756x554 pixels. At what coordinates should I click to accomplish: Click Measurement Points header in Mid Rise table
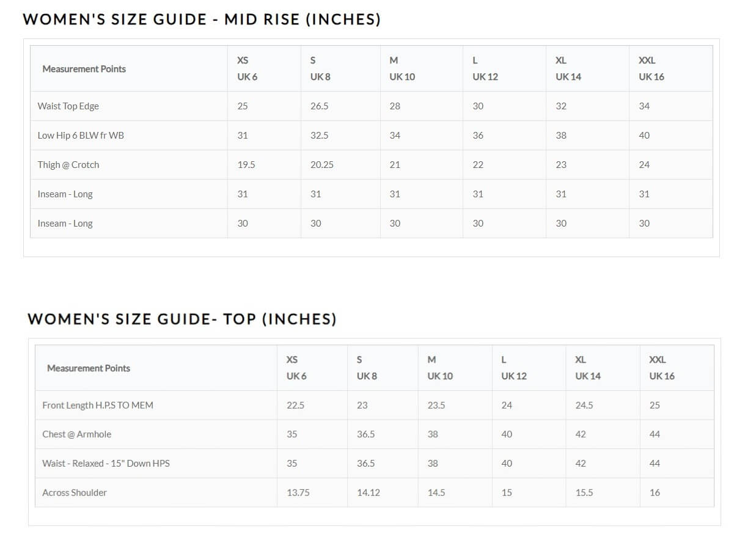pos(84,69)
